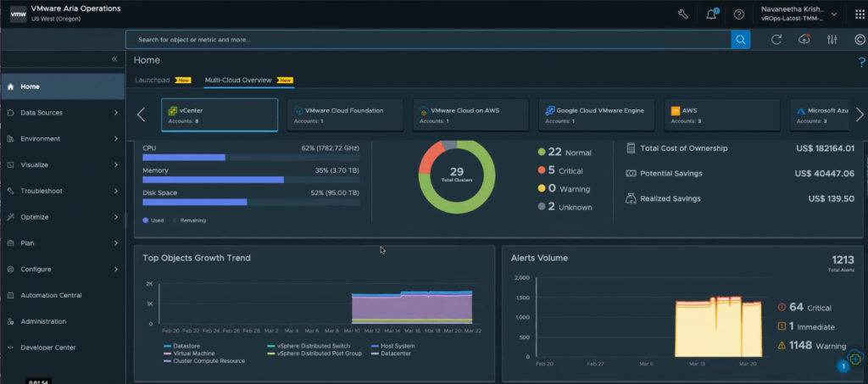The image size is (868, 384).
Task: Open the notifications bell
Action: pos(711,14)
